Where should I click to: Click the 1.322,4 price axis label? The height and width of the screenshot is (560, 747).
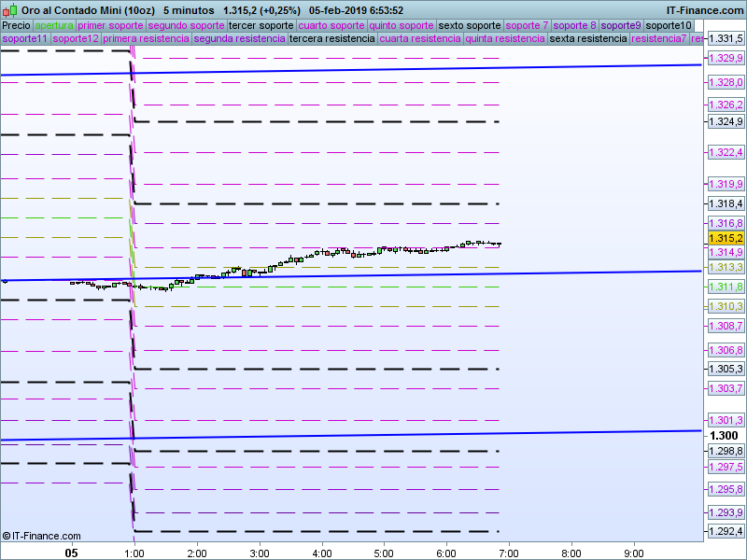(726, 152)
